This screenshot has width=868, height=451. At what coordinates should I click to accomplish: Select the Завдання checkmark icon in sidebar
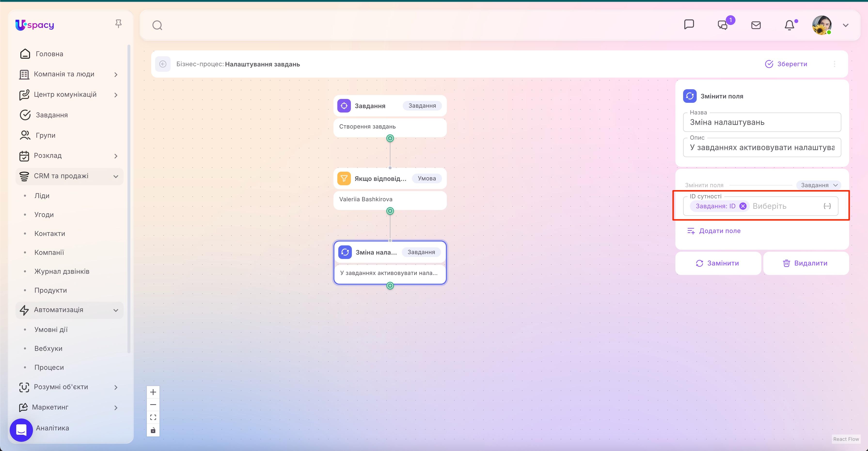[25, 115]
